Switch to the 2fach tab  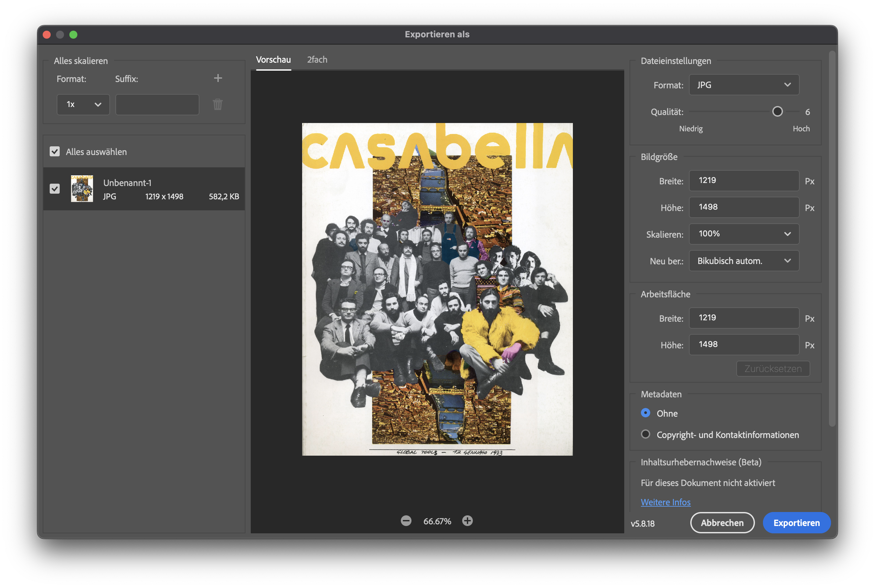pyautogui.click(x=317, y=60)
